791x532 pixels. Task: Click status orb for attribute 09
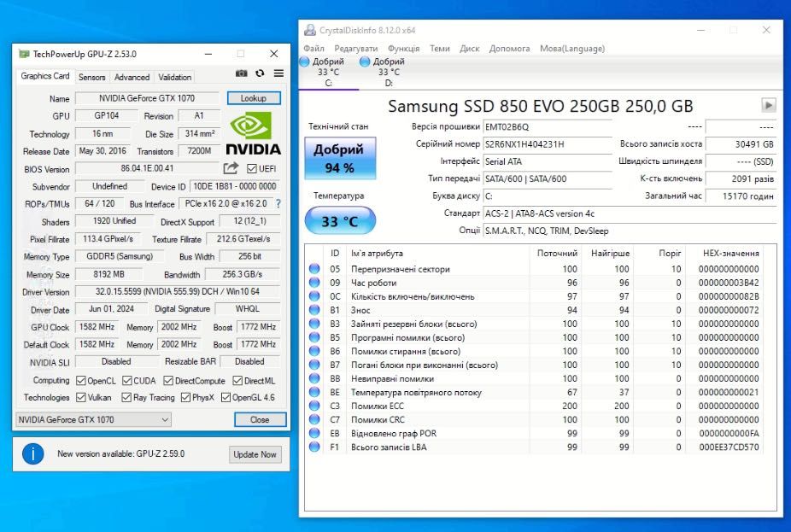314,283
